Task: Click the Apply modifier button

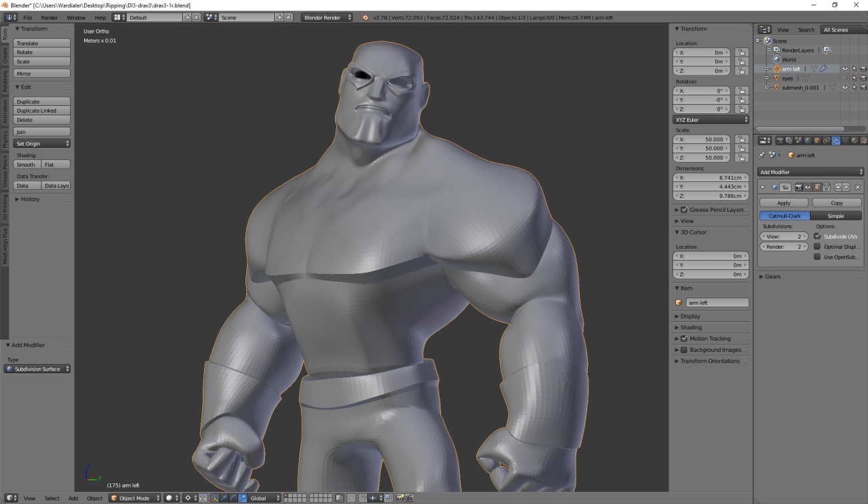Action: click(x=784, y=203)
